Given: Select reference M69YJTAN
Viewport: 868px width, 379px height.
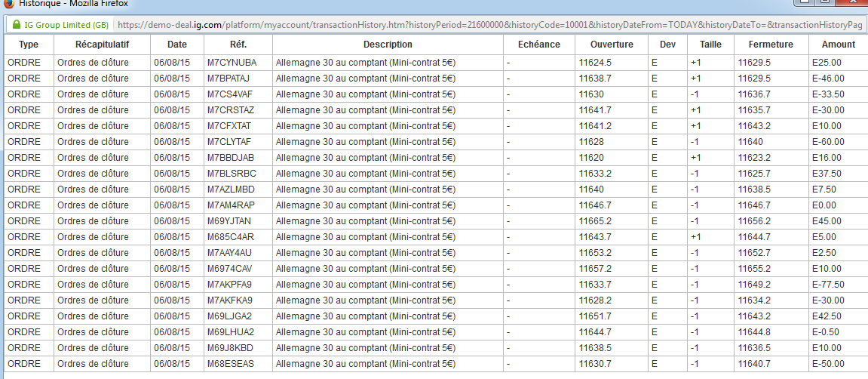Looking at the screenshot, I should pos(229,221).
